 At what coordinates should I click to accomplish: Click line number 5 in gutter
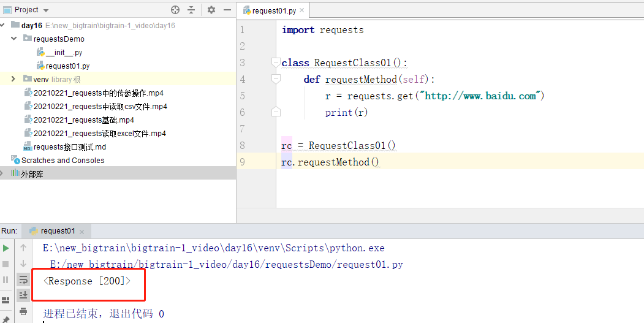242,96
